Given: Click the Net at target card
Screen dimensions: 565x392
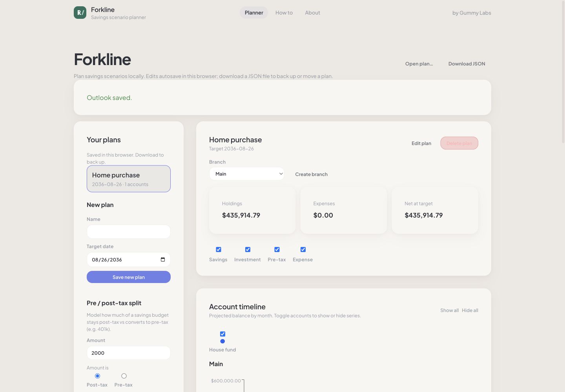Looking at the screenshot, I should click(435, 210).
